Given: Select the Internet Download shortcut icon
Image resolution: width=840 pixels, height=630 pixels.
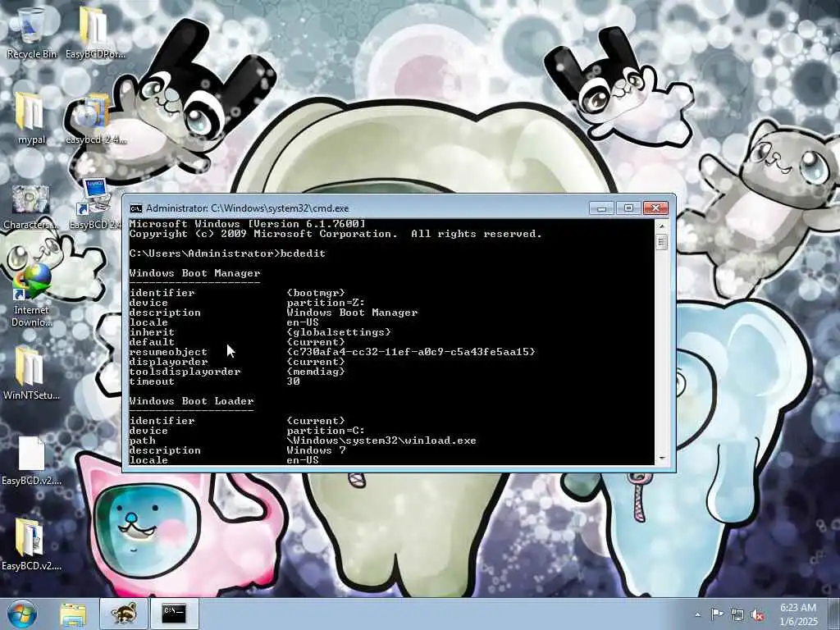Looking at the screenshot, I should [x=31, y=294].
